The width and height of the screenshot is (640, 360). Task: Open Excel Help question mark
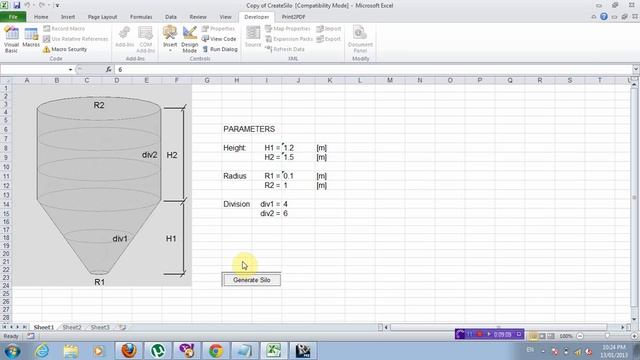(604, 17)
